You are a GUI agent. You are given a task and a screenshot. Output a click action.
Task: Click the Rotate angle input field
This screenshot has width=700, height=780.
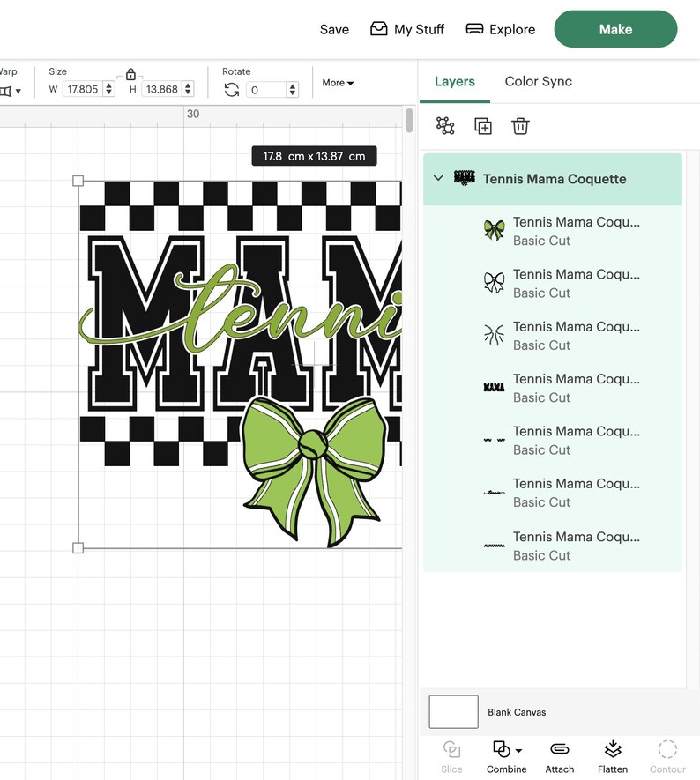point(267,90)
